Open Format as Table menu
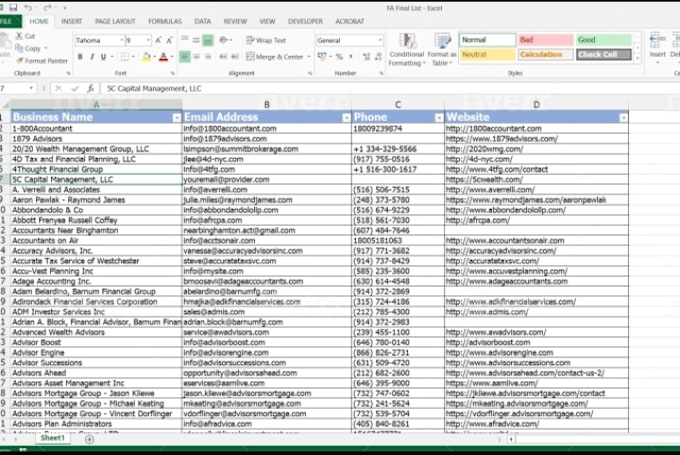Screen dimensions: 680x455 click(x=441, y=49)
